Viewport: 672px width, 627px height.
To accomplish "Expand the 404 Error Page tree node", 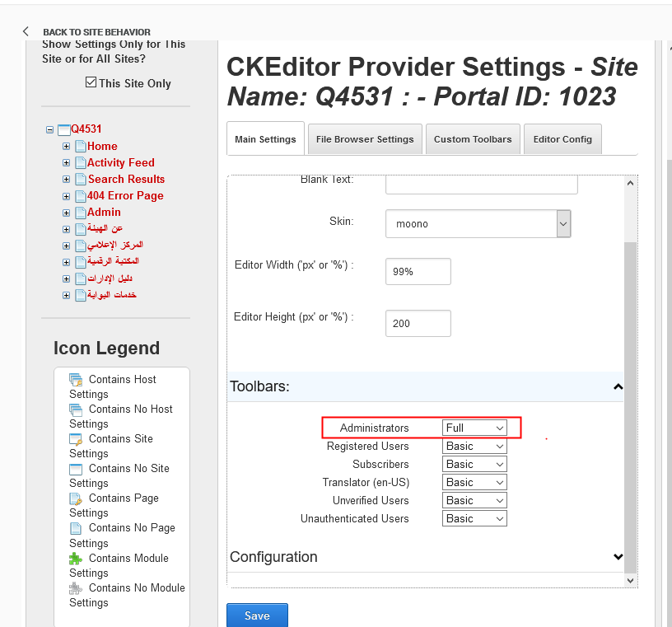I will (x=66, y=196).
